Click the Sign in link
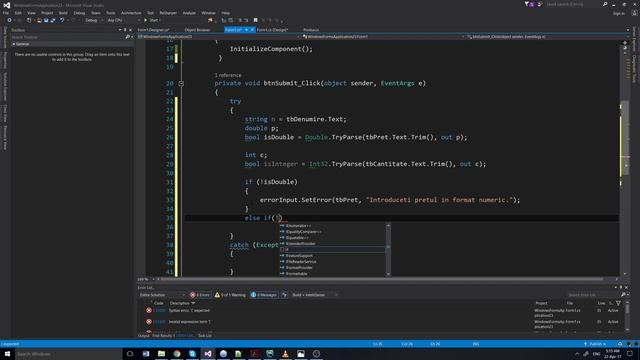This screenshot has width=640, height=360. pos(619,13)
